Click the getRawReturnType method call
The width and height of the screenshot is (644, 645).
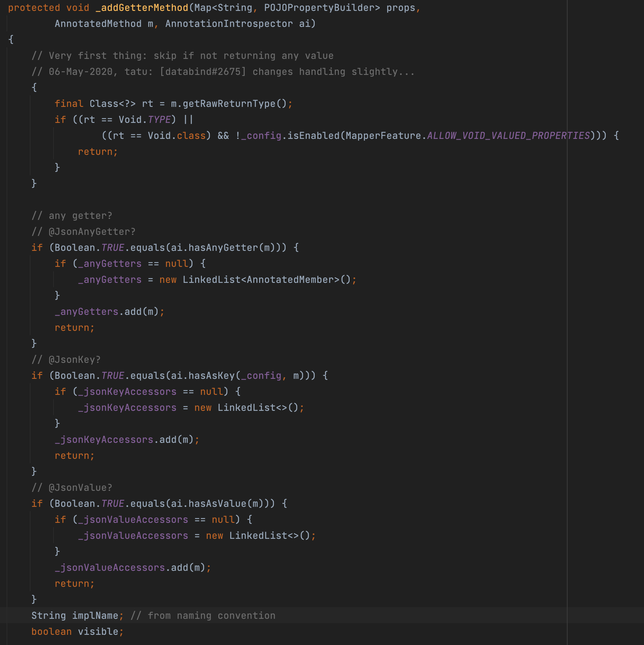(x=229, y=104)
